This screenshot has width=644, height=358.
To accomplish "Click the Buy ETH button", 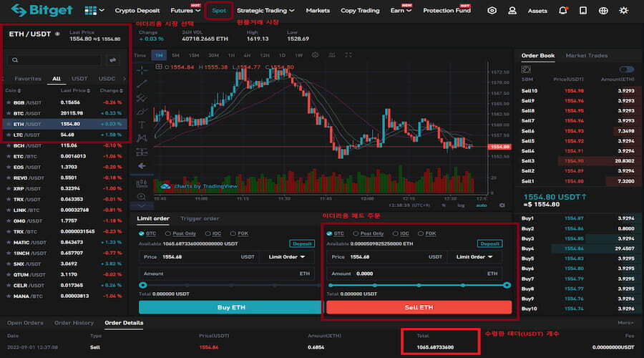I will click(231, 307).
